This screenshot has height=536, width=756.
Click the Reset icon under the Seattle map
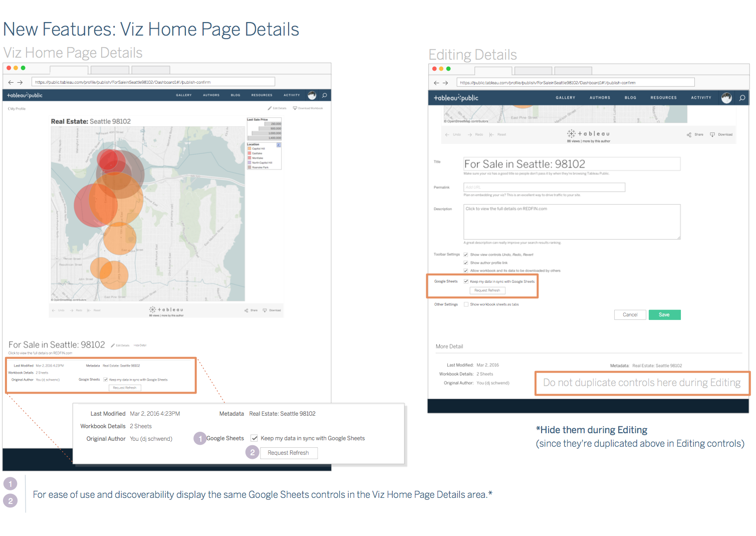coord(89,310)
